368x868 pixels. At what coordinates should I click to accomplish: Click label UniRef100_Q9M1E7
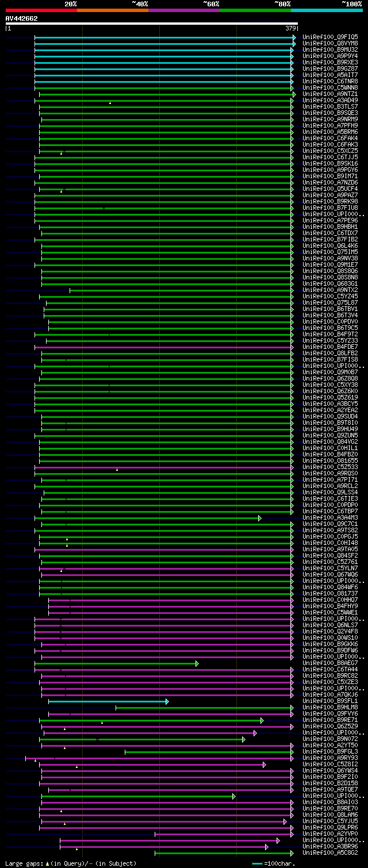tap(330, 264)
